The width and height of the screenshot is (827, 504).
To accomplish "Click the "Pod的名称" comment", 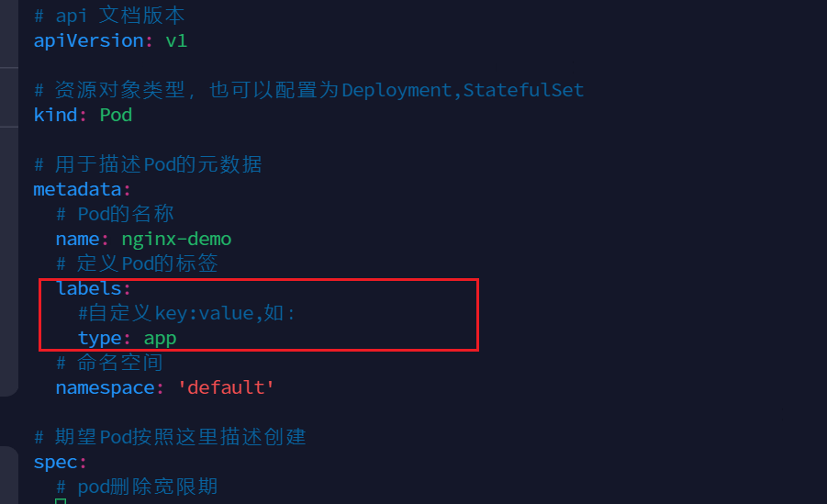I will [x=125, y=214].
